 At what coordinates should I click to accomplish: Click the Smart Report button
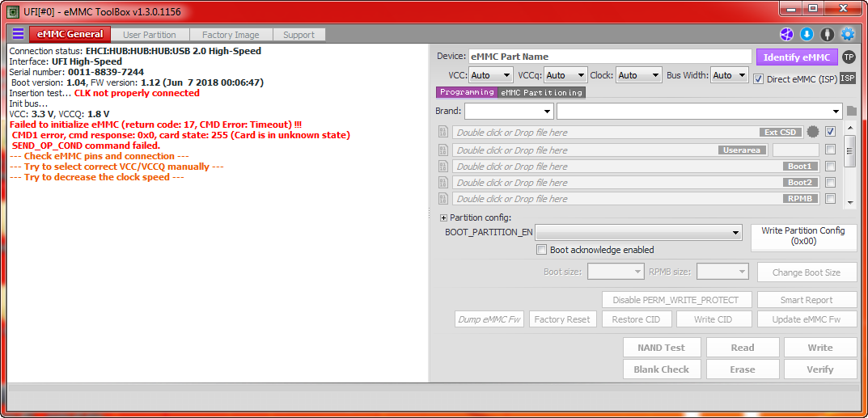point(806,300)
